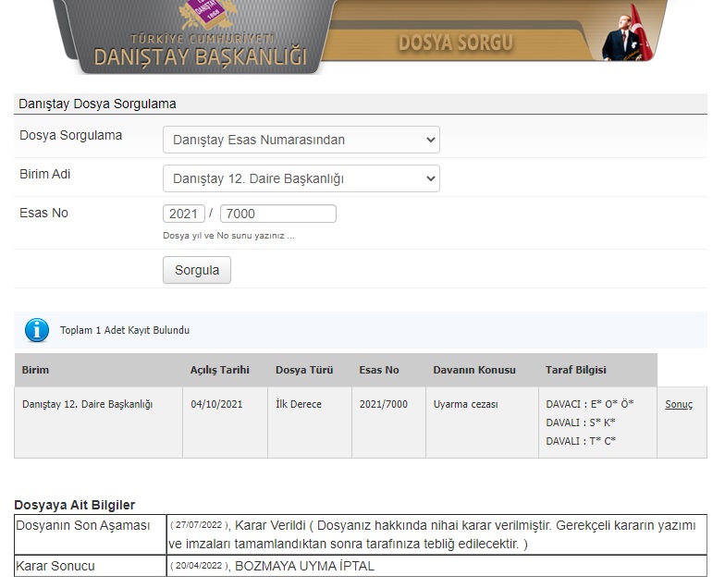
Task: Click the Davanın Konusu column header
Action: [x=474, y=370]
